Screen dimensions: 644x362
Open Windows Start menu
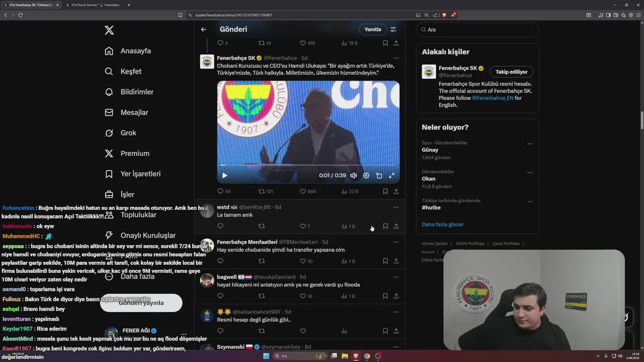(266, 356)
